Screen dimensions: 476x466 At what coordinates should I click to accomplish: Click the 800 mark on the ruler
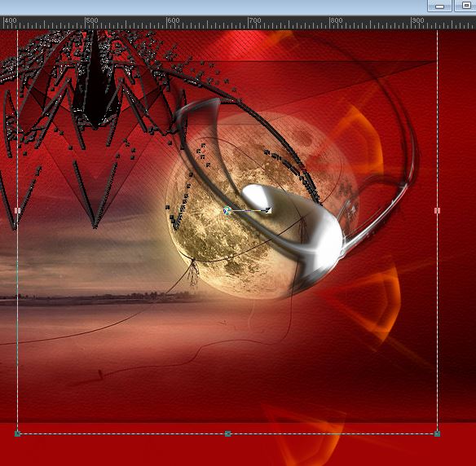tap(336, 20)
